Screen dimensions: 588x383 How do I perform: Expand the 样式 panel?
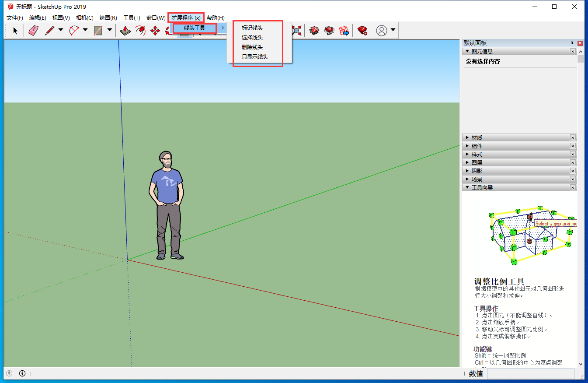coord(467,154)
